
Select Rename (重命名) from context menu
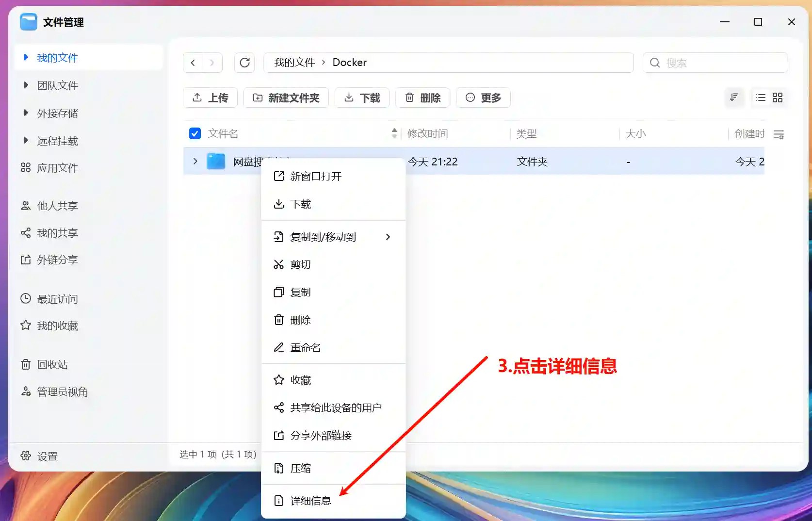coord(305,347)
